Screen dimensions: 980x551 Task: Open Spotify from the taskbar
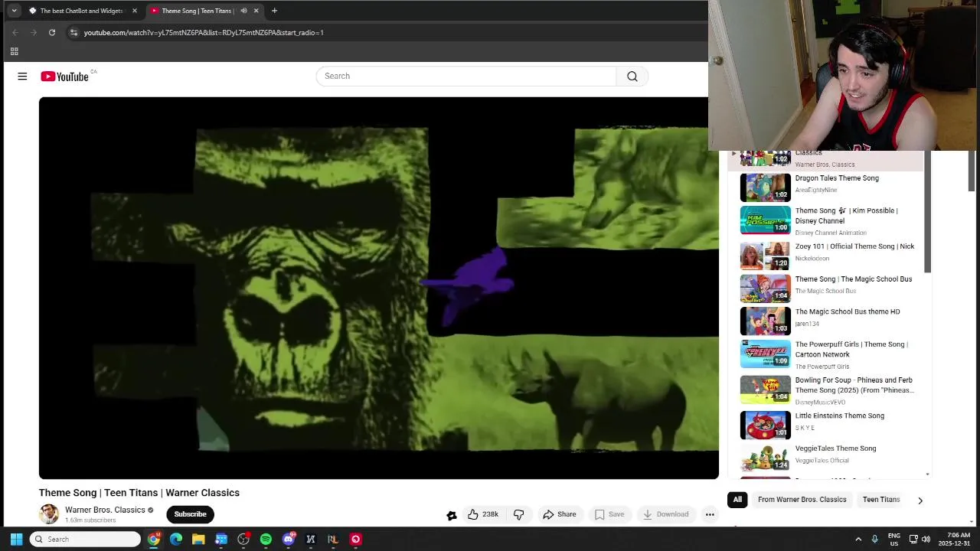point(266,540)
